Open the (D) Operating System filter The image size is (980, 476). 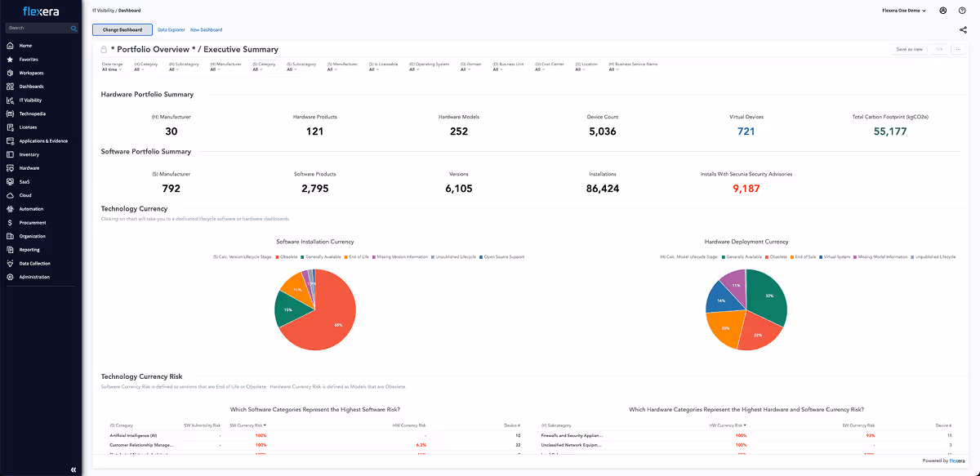point(430,66)
